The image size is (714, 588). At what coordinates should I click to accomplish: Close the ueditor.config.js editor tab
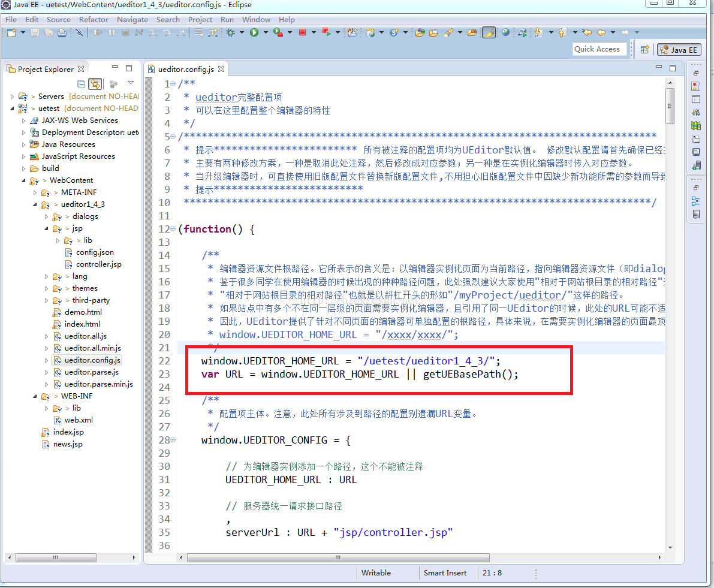click(x=221, y=69)
